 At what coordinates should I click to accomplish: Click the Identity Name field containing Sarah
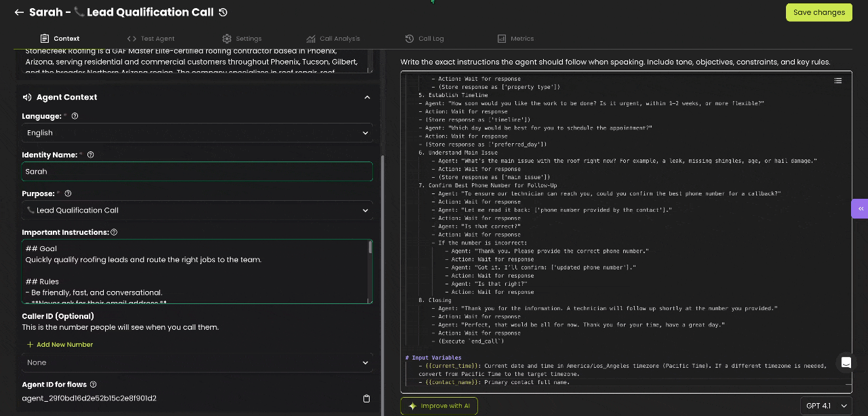click(197, 172)
